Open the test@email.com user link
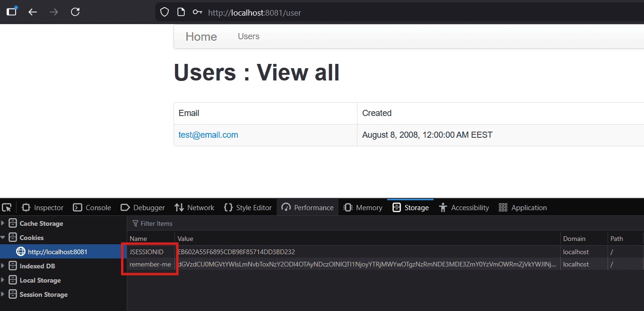Viewport: 644px width, 311px height. 208,135
